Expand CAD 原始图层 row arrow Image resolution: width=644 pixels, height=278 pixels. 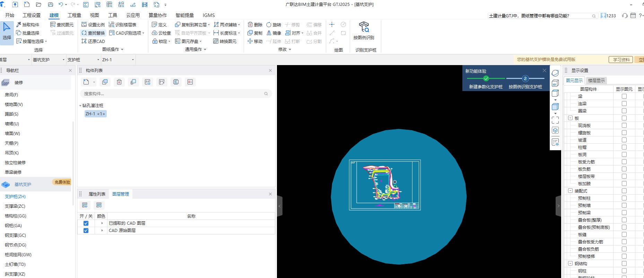102,231
